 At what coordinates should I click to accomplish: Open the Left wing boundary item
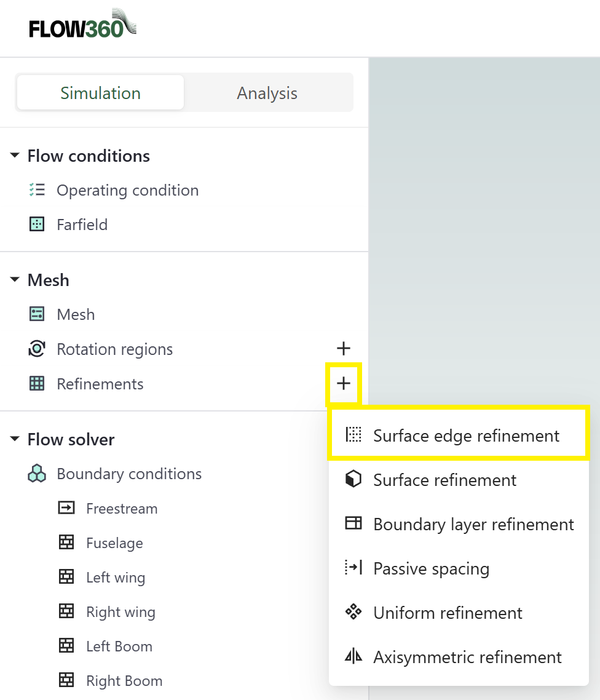click(x=116, y=578)
